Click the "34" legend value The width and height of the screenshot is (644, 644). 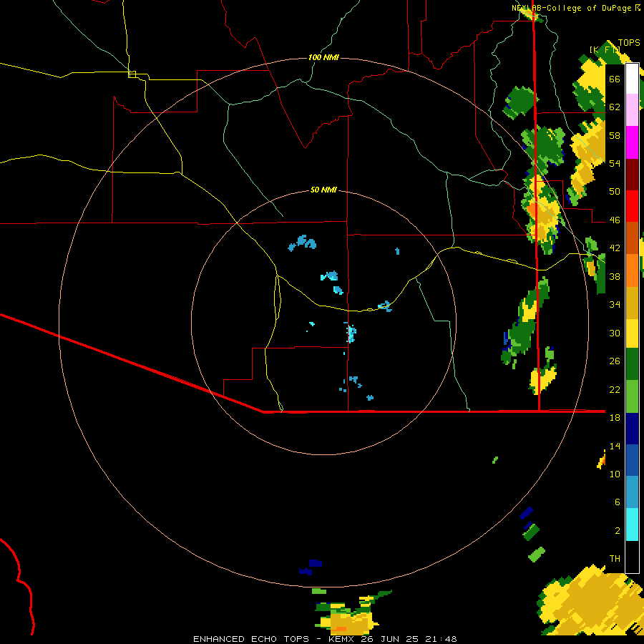pos(615,304)
